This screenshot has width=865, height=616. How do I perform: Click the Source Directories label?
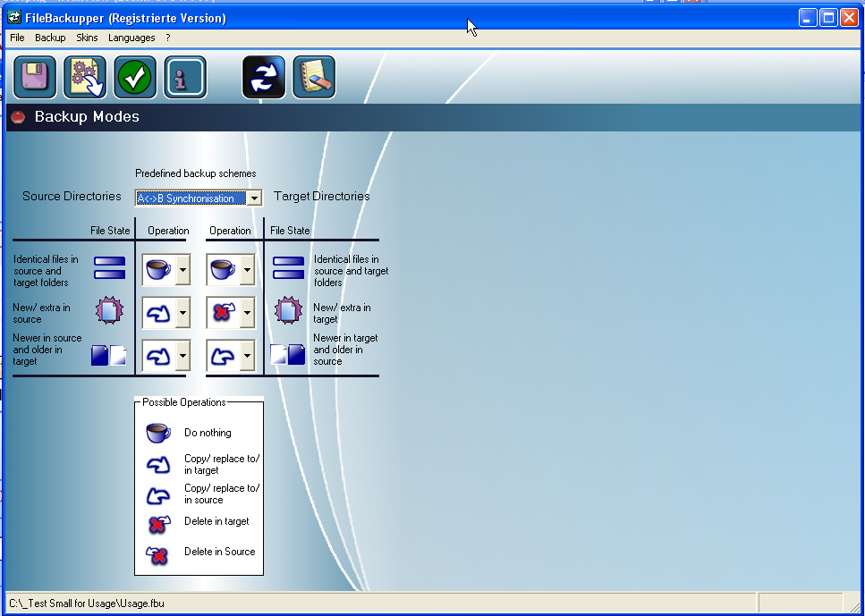pyautogui.click(x=72, y=197)
